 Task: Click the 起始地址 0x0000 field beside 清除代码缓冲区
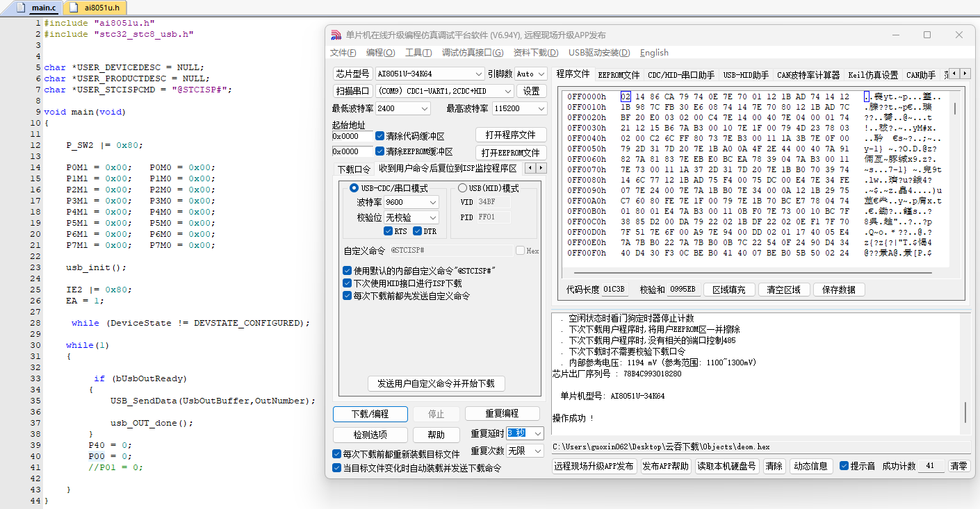(352, 136)
